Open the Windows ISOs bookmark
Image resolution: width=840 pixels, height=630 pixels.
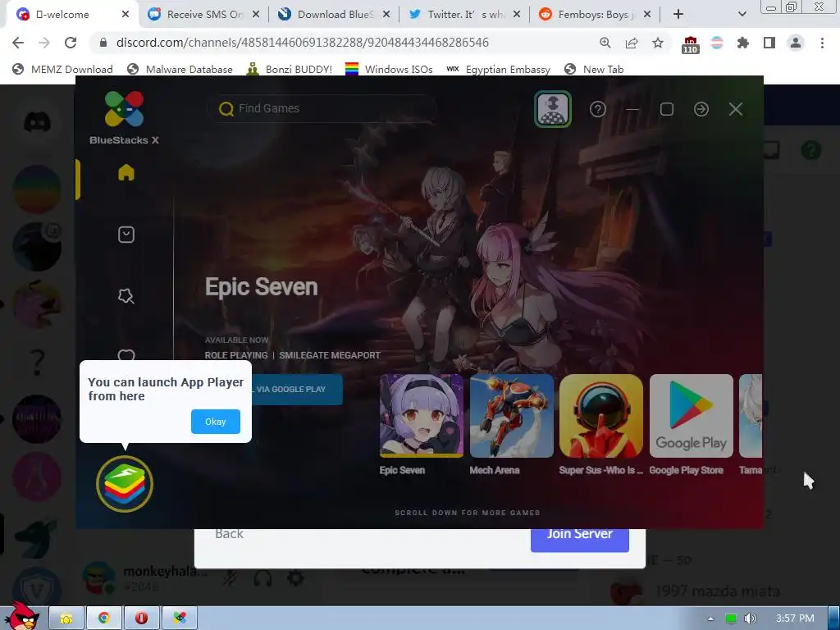(389, 69)
